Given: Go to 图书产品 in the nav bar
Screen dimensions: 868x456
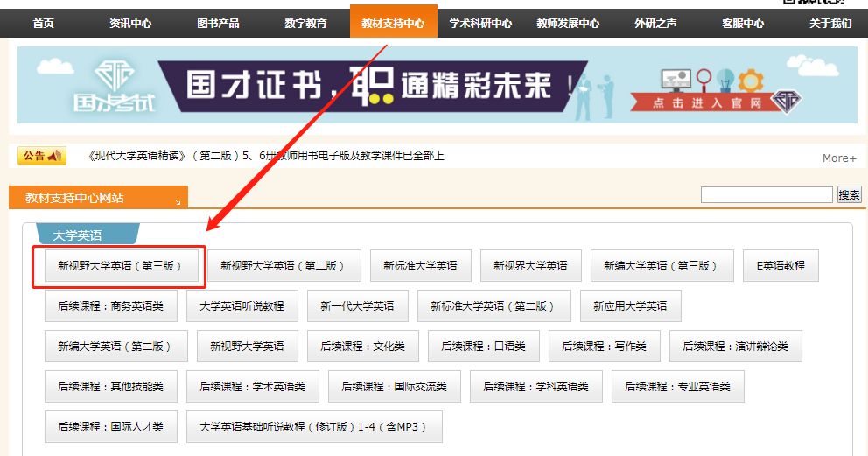Looking at the screenshot, I should [218, 24].
